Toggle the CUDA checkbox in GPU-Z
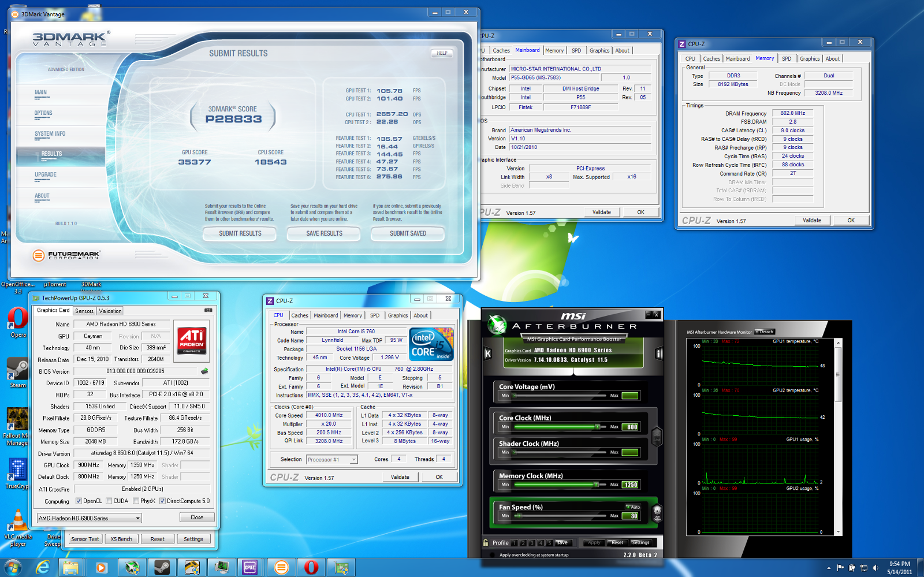Screen dimensions: 924x577 (x=109, y=501)
